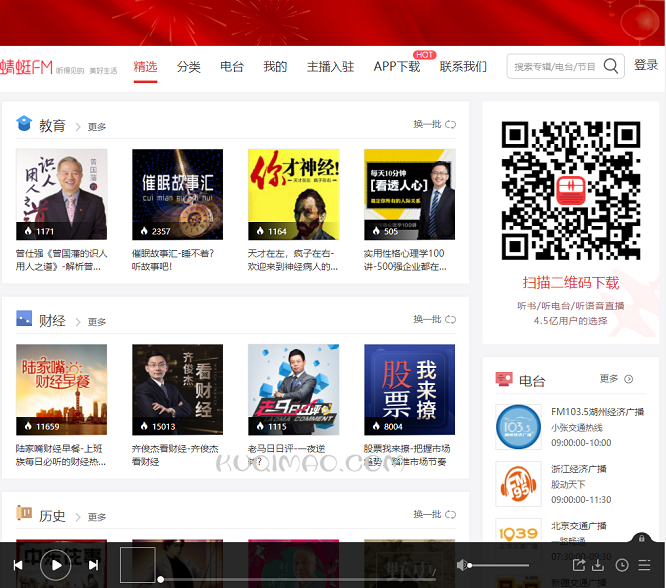This screenshot has width=666, height=588.
Task: Click the 历史 scroll icon
Action: (24, 513)
